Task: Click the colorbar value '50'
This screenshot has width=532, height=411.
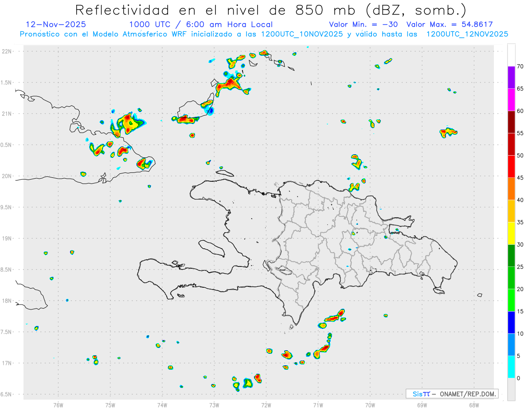Action: pos(520,156)
